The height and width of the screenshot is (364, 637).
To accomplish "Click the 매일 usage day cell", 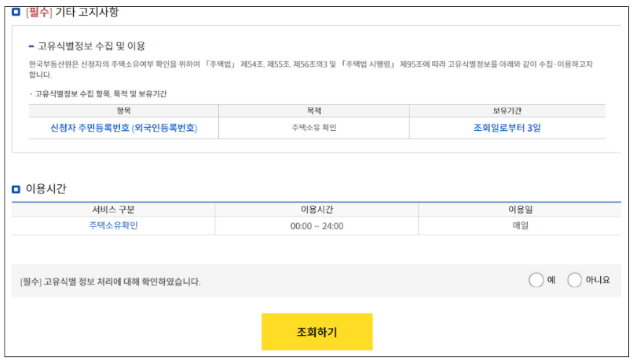I will tap(521, 226).
